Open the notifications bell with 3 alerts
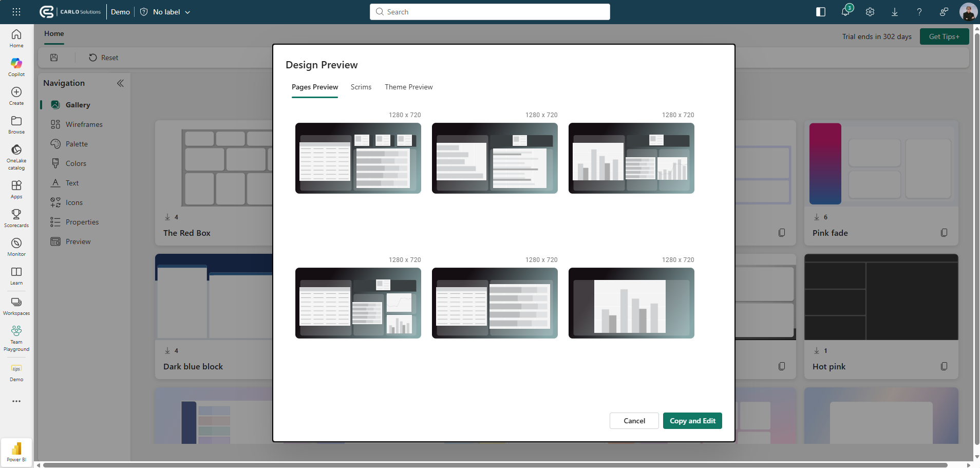Image resolution: width=980 pixels, height=468 pixels. tap(845, 11)
